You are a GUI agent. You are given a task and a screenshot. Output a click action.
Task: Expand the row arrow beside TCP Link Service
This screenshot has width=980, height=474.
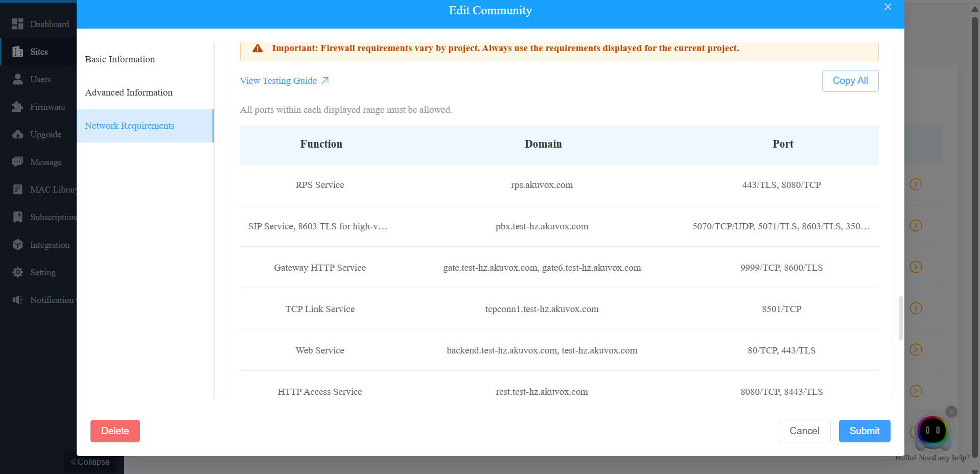(916, 308)
